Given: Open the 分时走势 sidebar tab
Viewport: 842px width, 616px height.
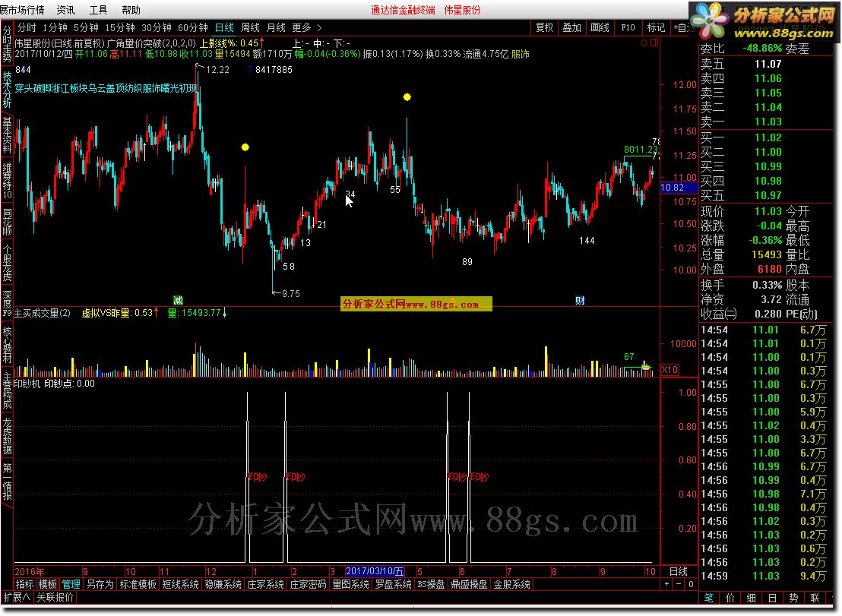Looking at the screenshot, I should point(7,44).
